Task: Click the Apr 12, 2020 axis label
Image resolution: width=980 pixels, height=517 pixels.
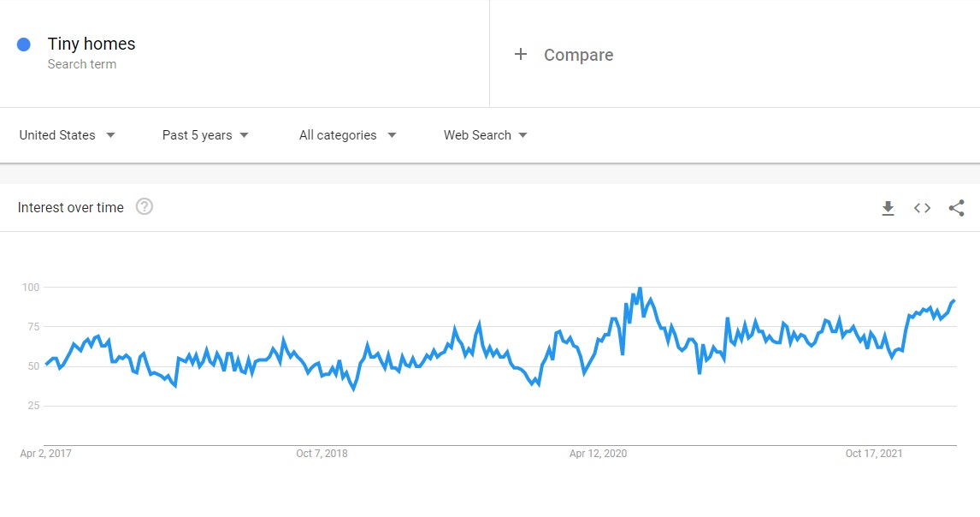Action: pyautogui.click(x=598, y=454)
